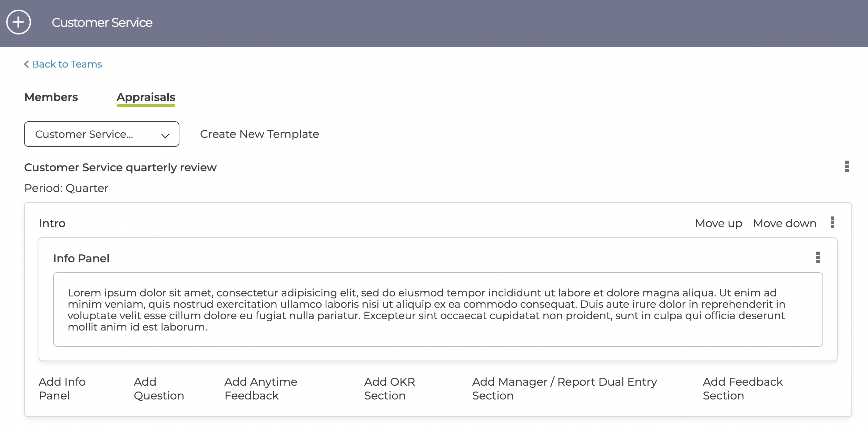The image size is (868, 426).
Task: Click the Lorem ipsum info text box
Action: tap(438, 310)
